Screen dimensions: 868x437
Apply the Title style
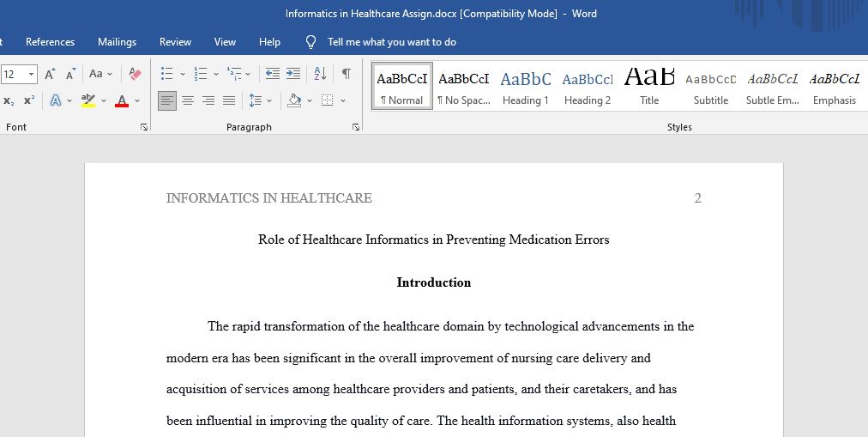pyautogui.click(x=649, y=86)
